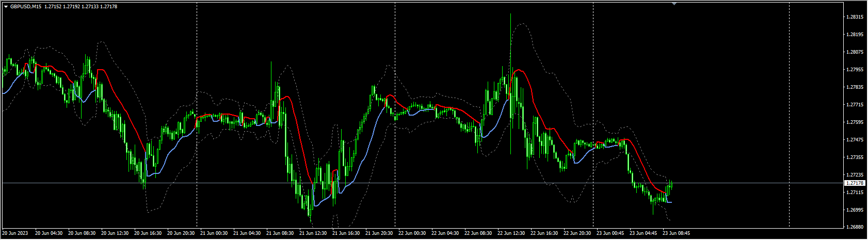Click the 20 Jun 12:30 time label
The image size is (868, 240).
tap(115, 233)
